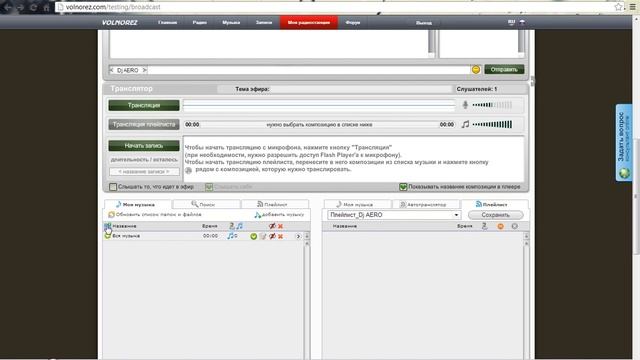Switch to left Моя музыка tab
This screenshot has width=640, height=360.
(x=138, y=204)
